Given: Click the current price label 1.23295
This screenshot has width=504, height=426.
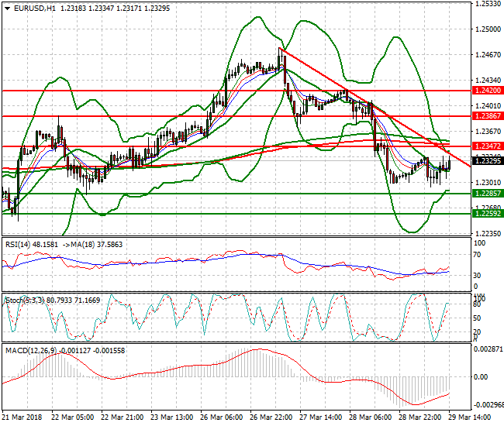Looking at the screenshot, I should [488, 160].
